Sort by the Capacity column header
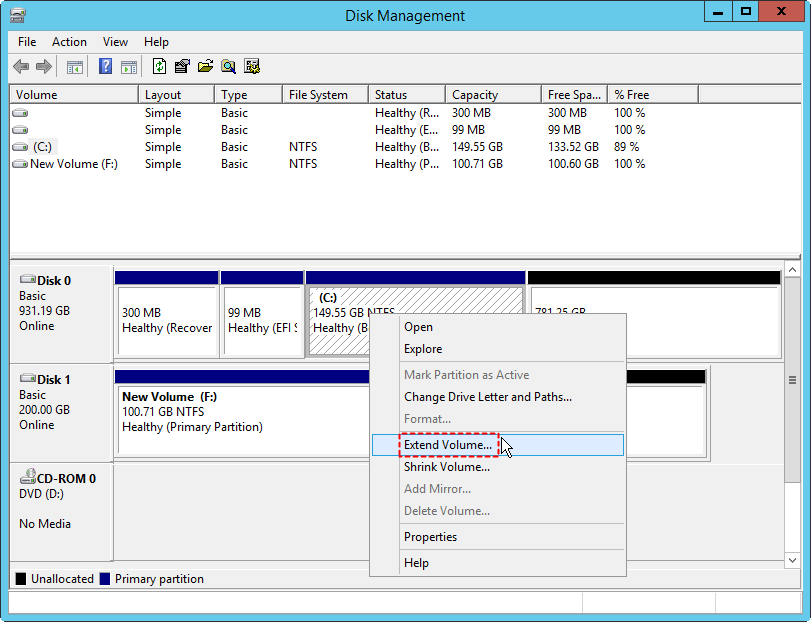 [x=475, y=95]
